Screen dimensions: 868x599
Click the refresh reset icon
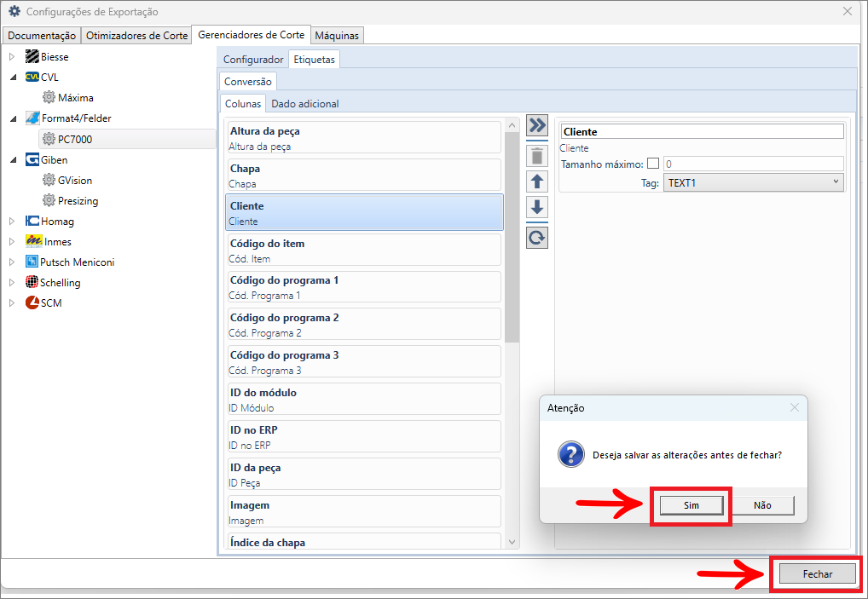(x=537, y=238)
